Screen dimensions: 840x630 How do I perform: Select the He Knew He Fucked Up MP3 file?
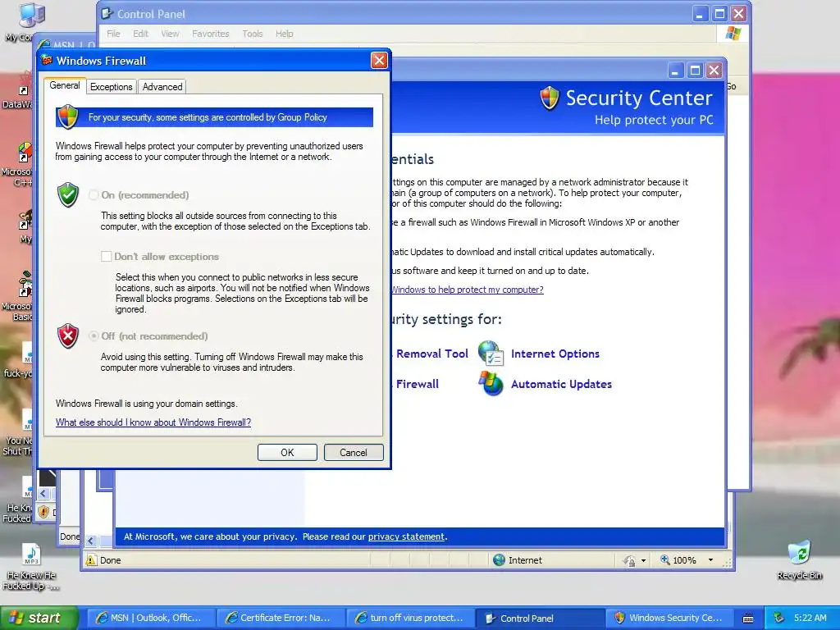tap(31, 567)
